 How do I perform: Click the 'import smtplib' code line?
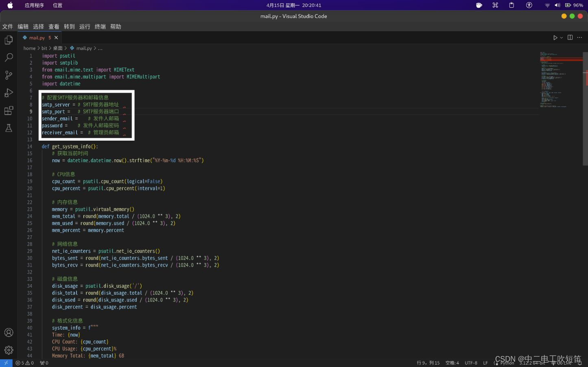(60, 63)
